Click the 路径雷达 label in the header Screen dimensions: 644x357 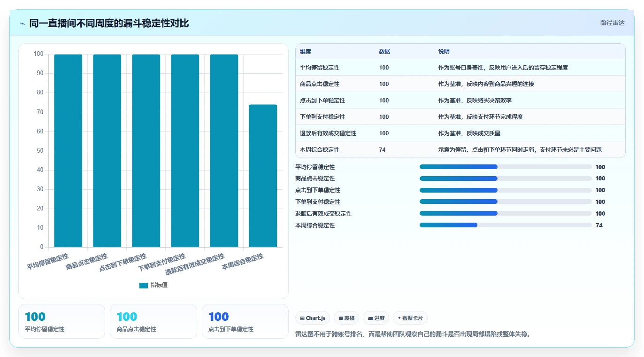click(613, 23)
